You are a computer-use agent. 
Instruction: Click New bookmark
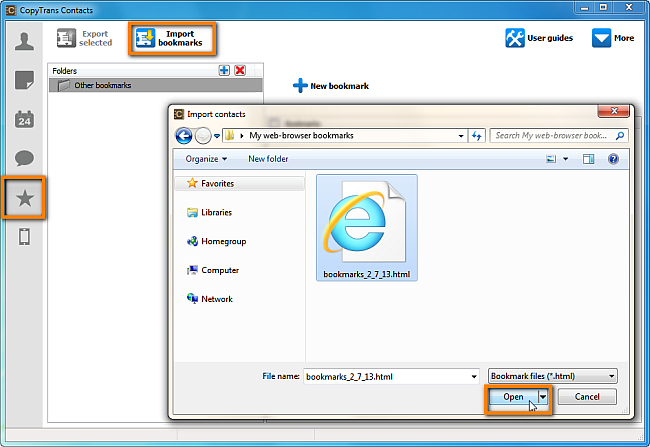[331, 86]
